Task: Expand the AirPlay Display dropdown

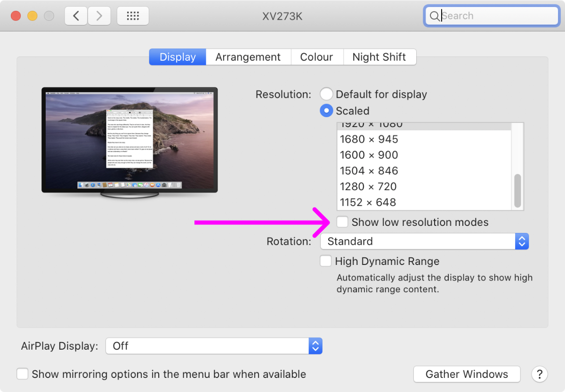Action: [x=214, y=346]
